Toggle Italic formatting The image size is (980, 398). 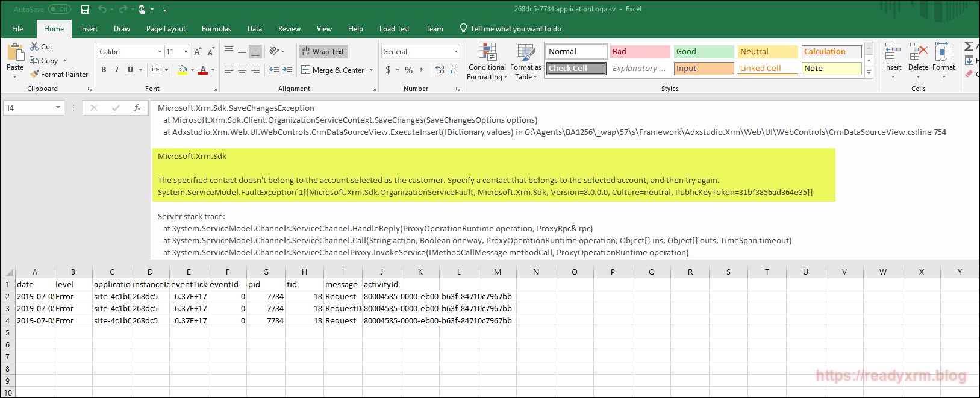[117, 70]
